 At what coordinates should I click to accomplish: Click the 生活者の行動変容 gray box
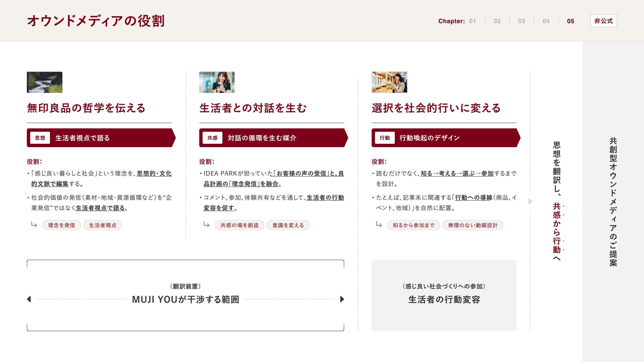coord(444,295)
